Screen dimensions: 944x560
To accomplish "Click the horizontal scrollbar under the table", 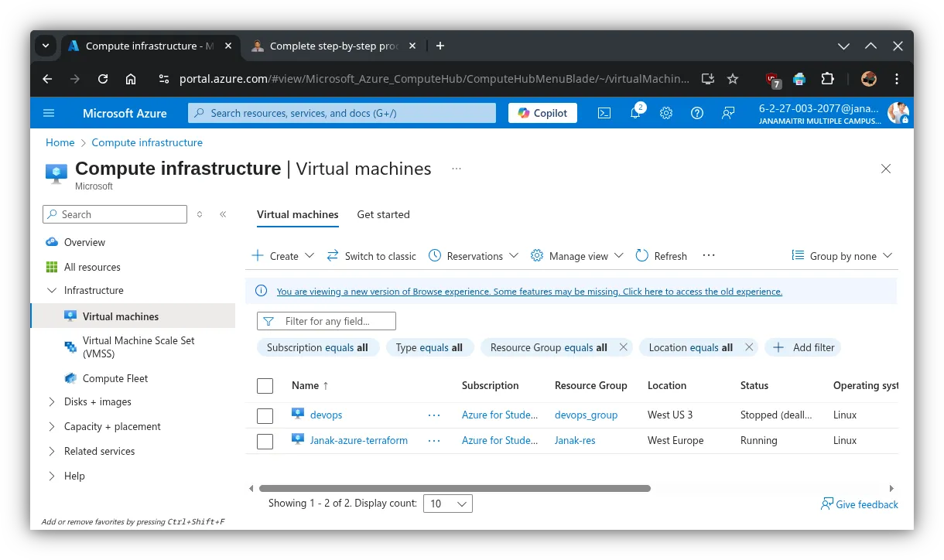I will coord(454,489).
